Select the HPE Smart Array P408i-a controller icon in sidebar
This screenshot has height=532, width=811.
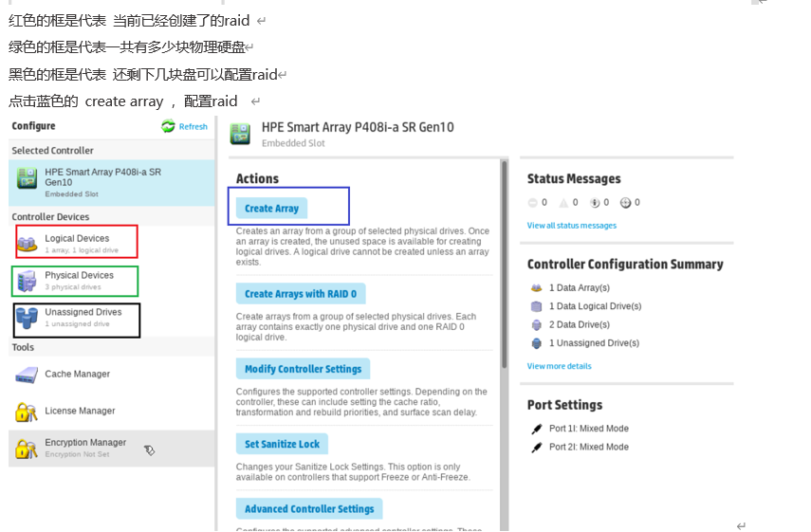27,178
